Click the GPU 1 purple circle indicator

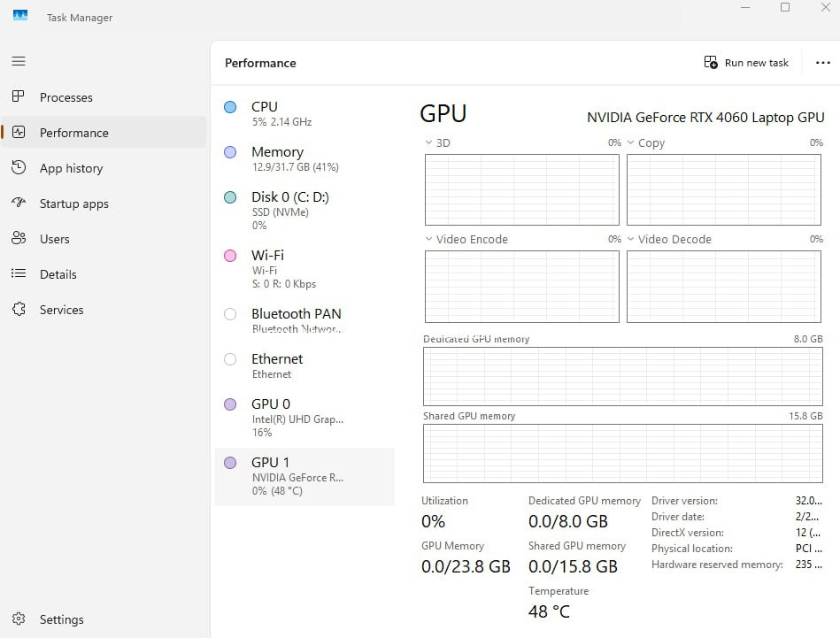click(230, 462)
